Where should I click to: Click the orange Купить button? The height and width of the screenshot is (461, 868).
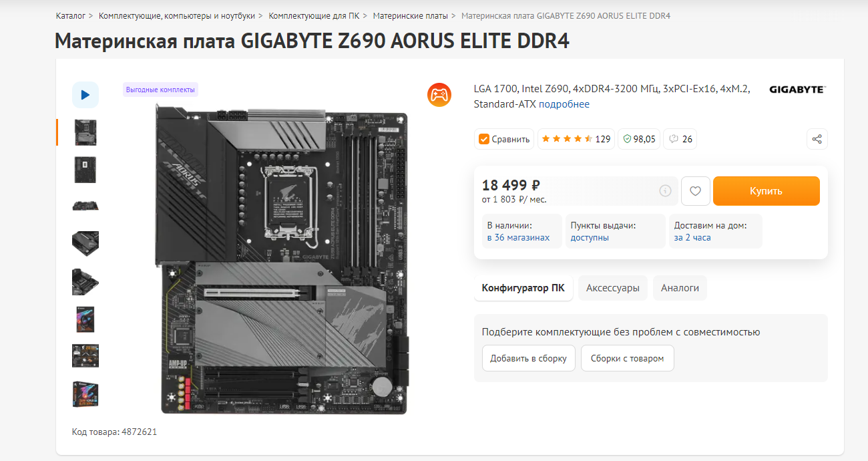tap(766, 191)
